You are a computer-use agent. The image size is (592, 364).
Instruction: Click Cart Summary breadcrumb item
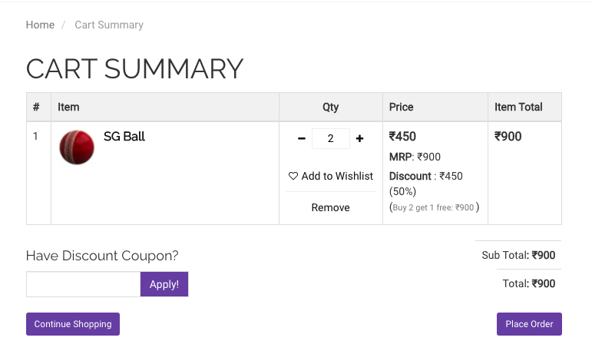[109, 25]
